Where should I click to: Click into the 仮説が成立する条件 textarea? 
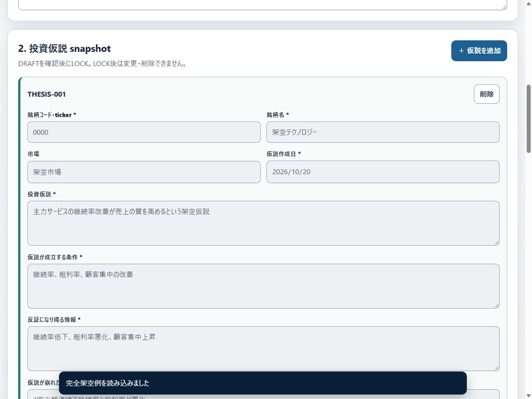click(x=263, y=286)
